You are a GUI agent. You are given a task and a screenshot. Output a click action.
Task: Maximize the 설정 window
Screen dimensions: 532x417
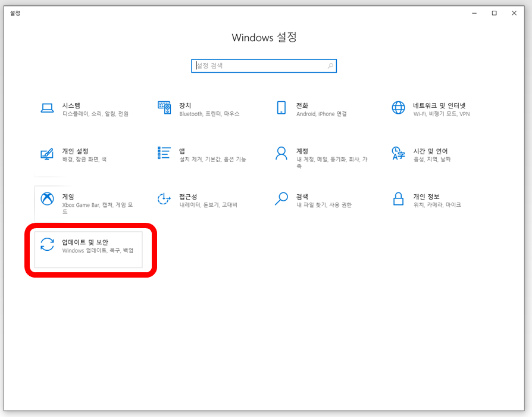[495, 13]
